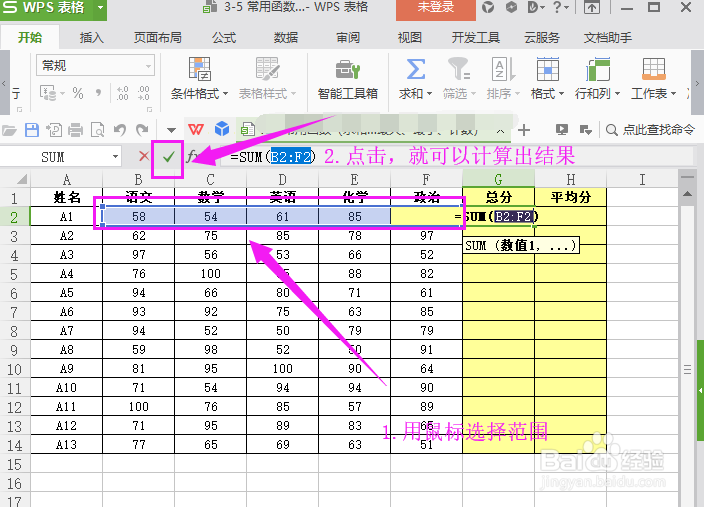
Task: Select the 总分 header cell
Action: [x=498, y=197]
